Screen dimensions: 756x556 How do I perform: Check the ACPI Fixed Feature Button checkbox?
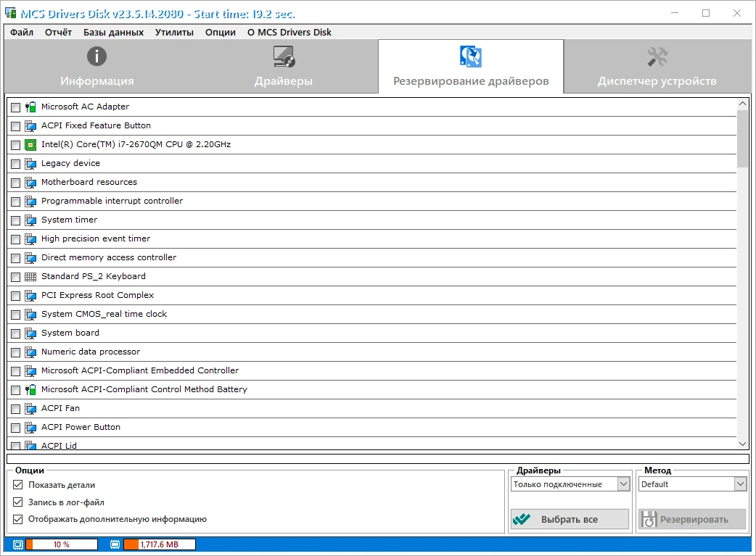(15, 125)
